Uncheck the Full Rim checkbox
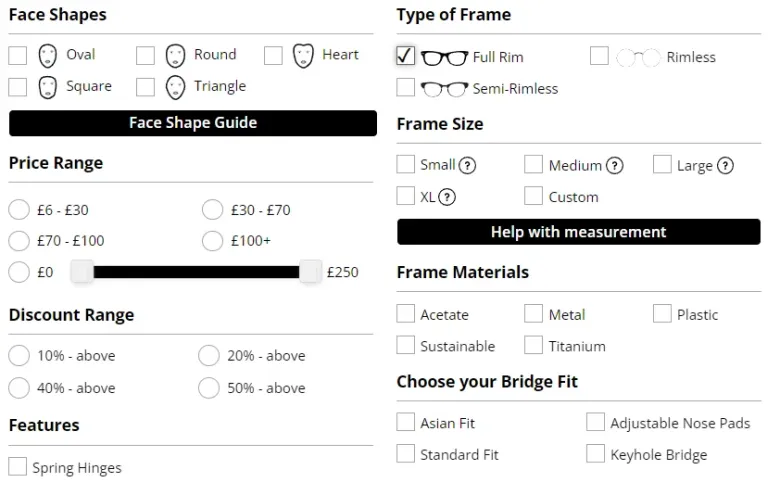This screenshot has height=495, width=780. point(405,56)
